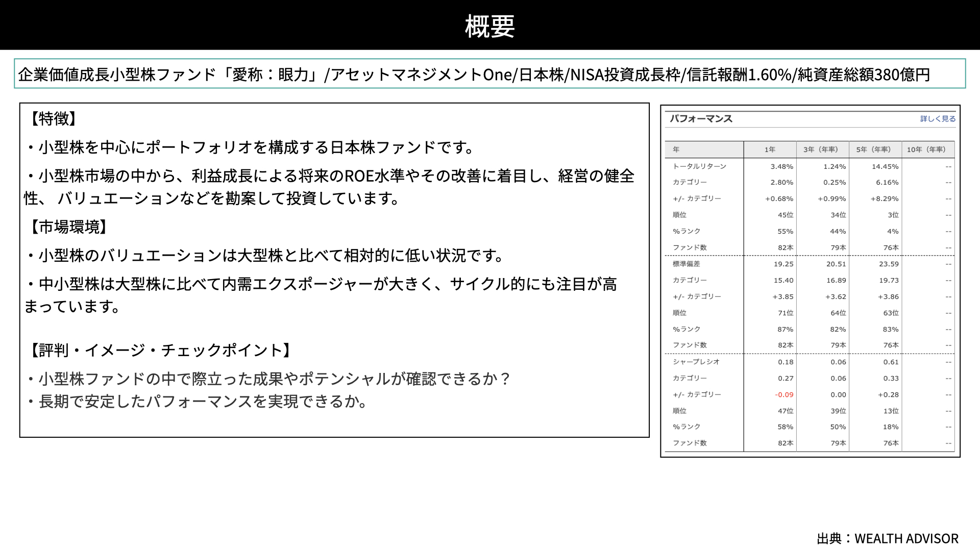Select the 16.89 category deviation value
The width and height of the screenshot is (980, 551).
tap(836, 280)
